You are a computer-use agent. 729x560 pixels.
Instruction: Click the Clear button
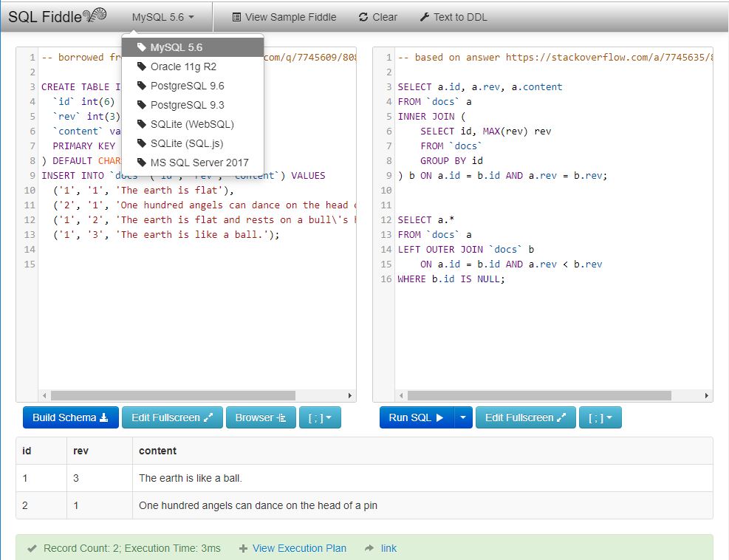pyautogui.click(x=378, y=17)
